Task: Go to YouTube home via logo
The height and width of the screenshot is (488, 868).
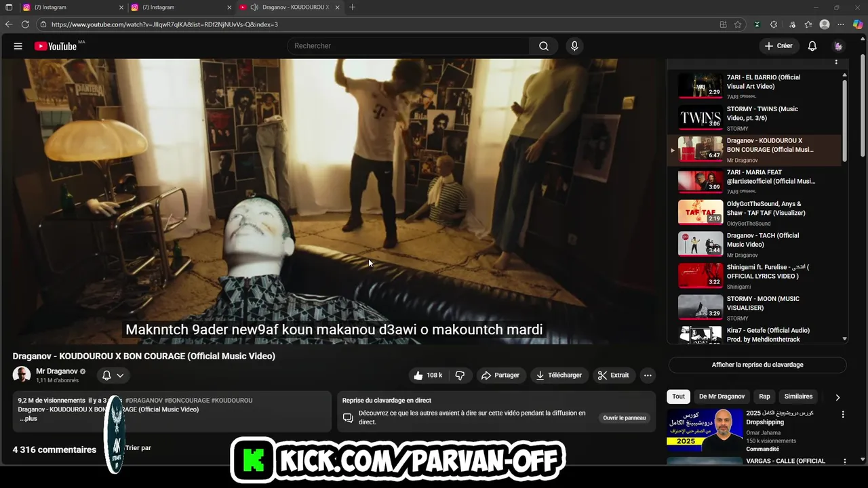Action: [x=56, y=46]
